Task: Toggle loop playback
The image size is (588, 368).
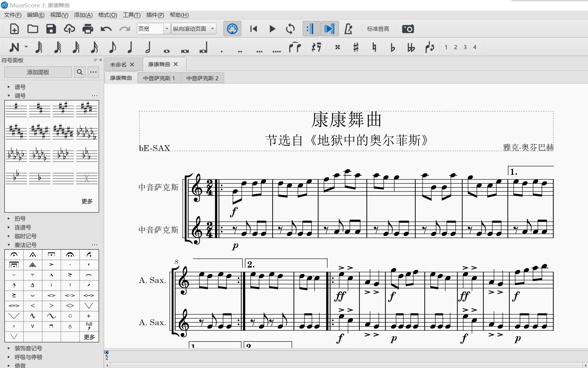Action: [290, 29]
